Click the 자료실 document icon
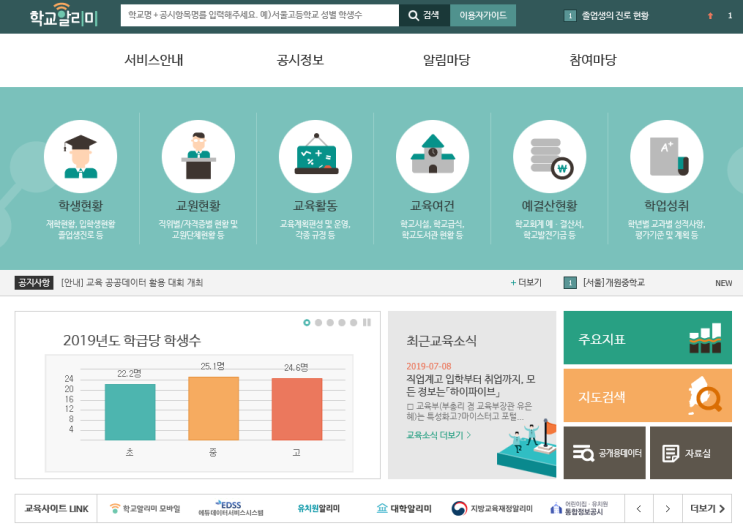 pyautogui.click(x=671, y=453)
